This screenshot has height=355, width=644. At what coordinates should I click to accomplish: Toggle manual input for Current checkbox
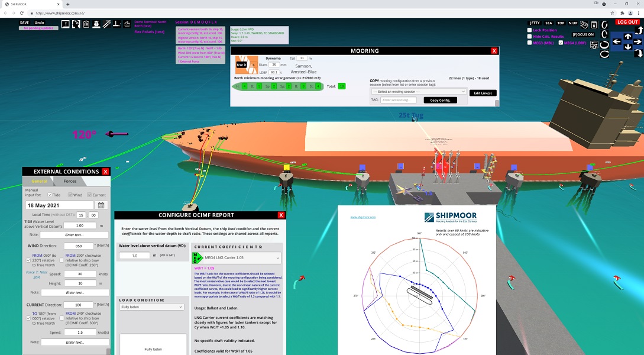[89, 195]
